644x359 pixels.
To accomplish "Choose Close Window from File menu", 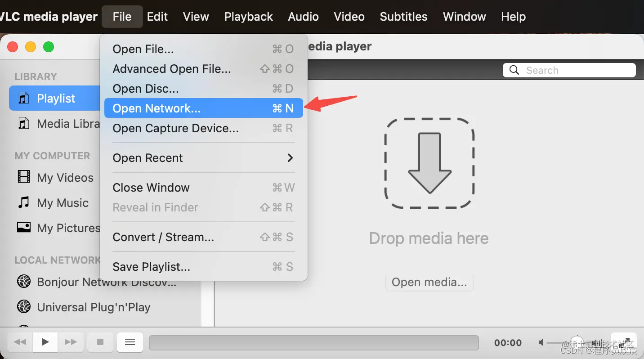I will [204, 187].
